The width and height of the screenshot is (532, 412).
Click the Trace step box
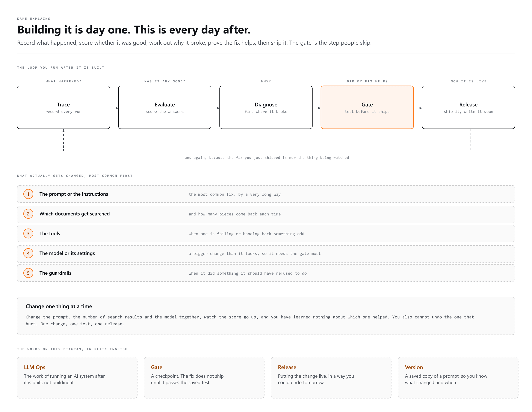(63, 107)
